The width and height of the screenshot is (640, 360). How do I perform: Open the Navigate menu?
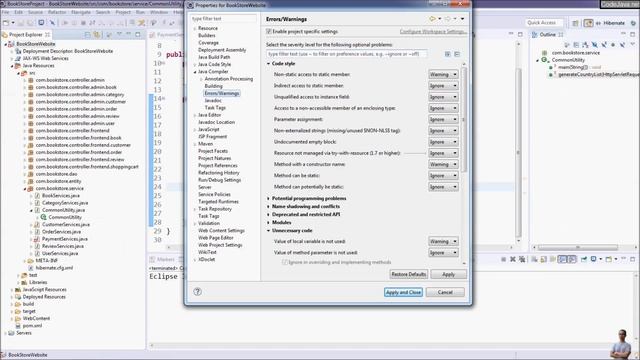coord(81,12)
